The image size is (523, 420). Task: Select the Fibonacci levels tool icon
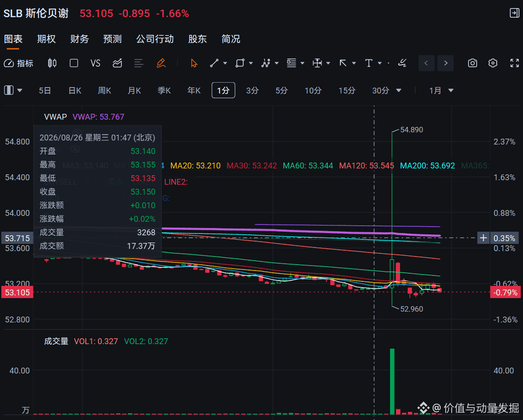coord(292,63)
